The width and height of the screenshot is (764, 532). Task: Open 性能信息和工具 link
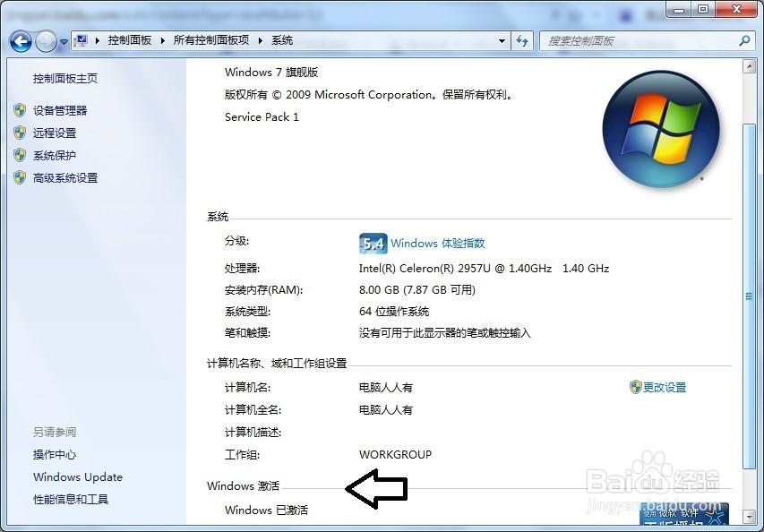coord(71,500)
